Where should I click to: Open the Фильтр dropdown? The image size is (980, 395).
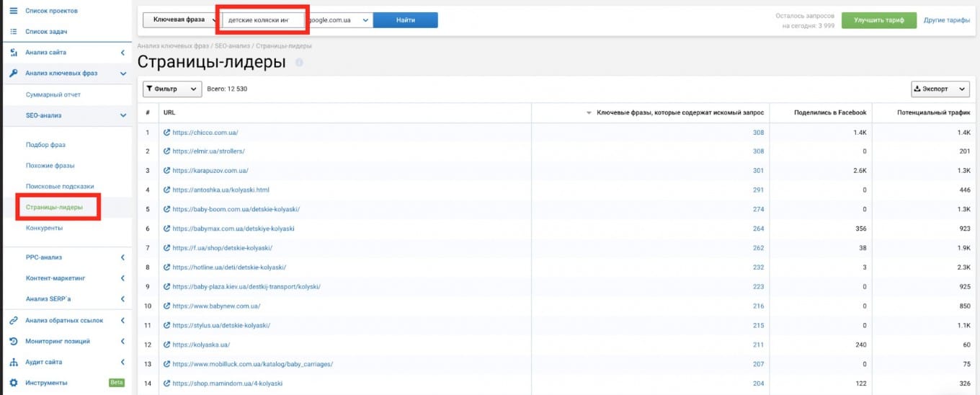pyautogui.click(x=172, y=89)
